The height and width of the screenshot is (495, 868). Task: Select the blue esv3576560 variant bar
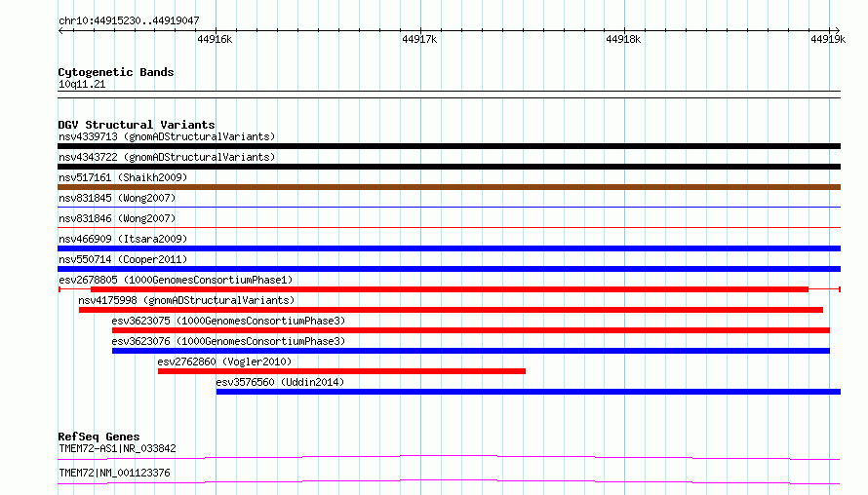[x=528, y=392]
